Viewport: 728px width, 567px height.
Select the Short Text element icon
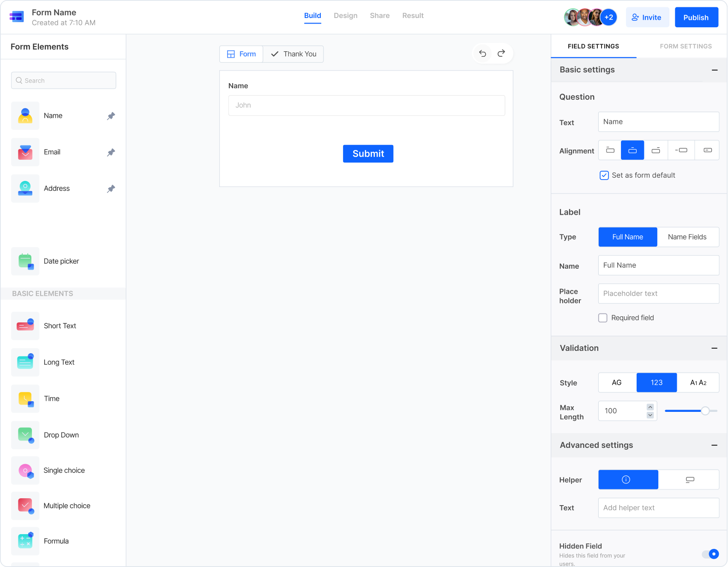point(25,326)
